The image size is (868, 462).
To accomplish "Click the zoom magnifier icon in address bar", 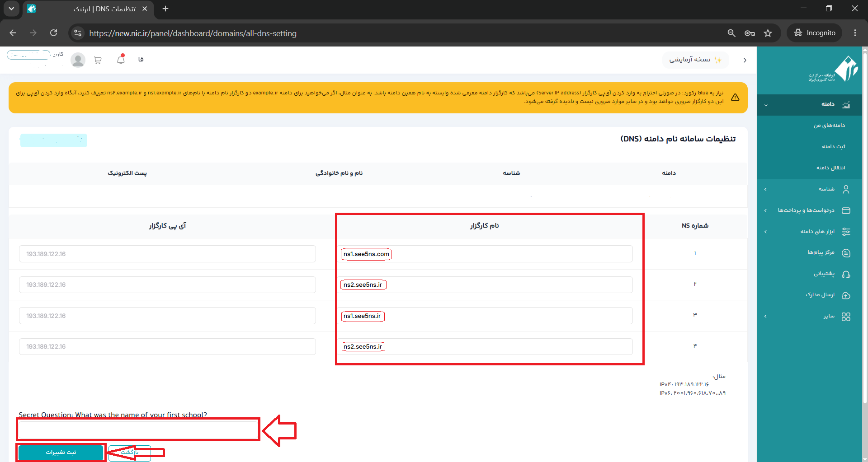I will (x=731, y=33).
